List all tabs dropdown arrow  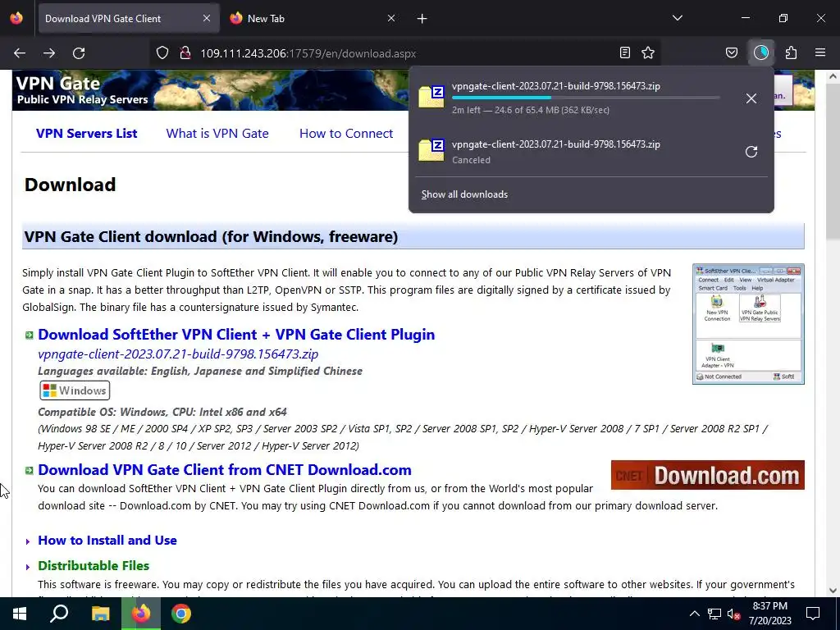tap(677, 18)
